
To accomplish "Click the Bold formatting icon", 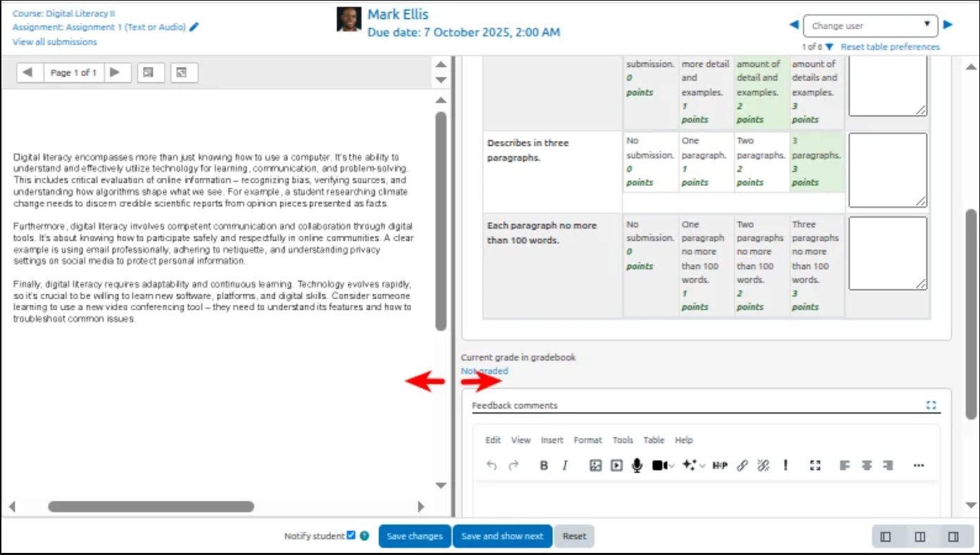I will coord(544,466).
